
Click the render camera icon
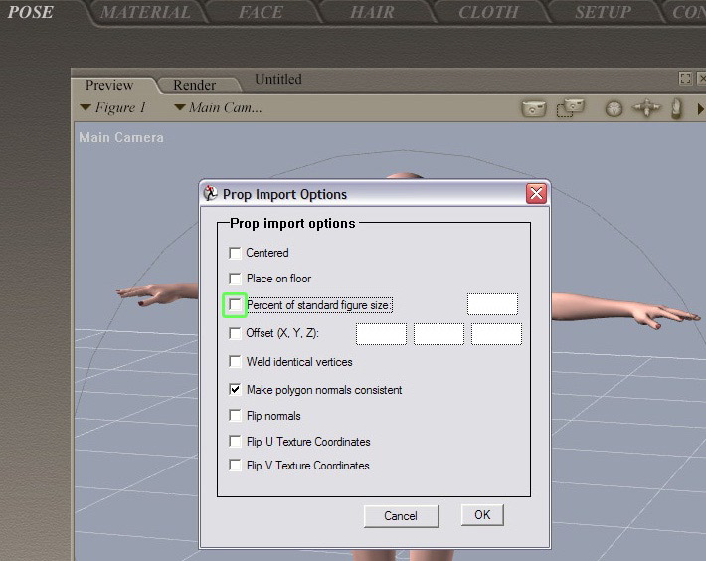click(534, 108)
